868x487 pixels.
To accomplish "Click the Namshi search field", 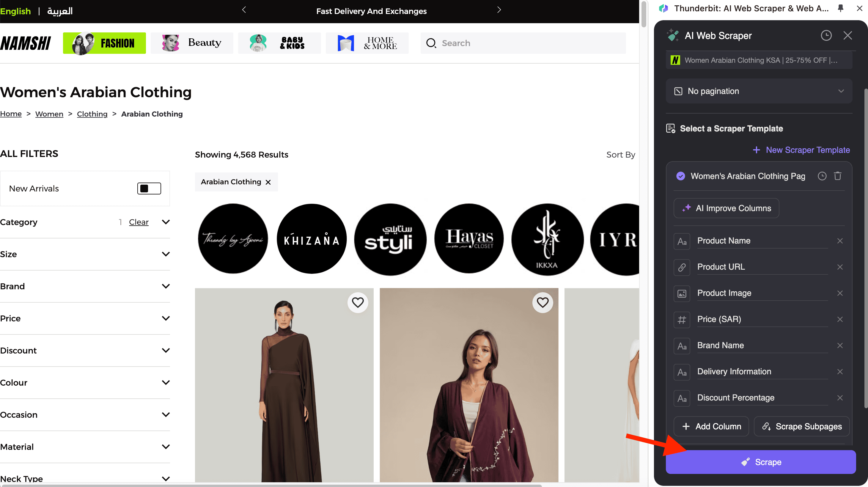I will click(523, 43).
